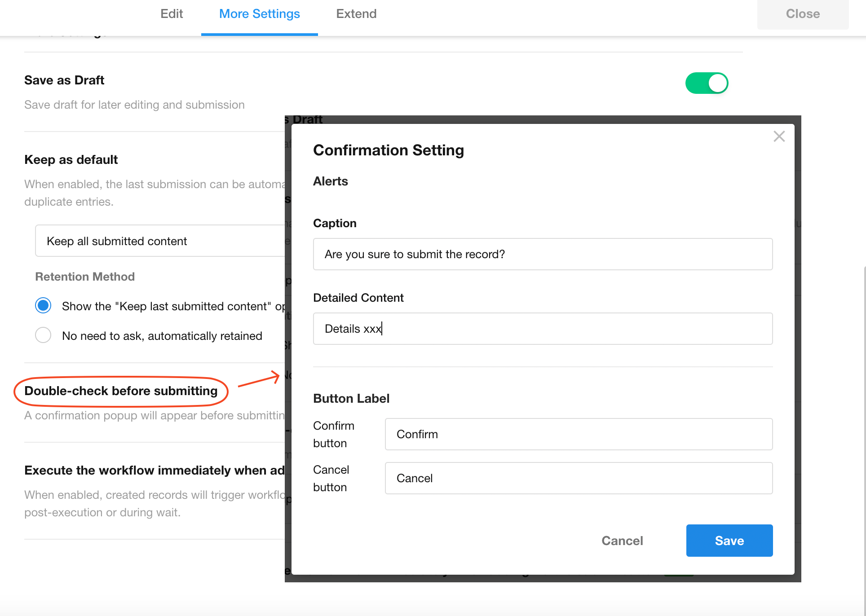The image size is (866, 616).
Task: Edit the Confirm button label field
Action: pos(579,434)
